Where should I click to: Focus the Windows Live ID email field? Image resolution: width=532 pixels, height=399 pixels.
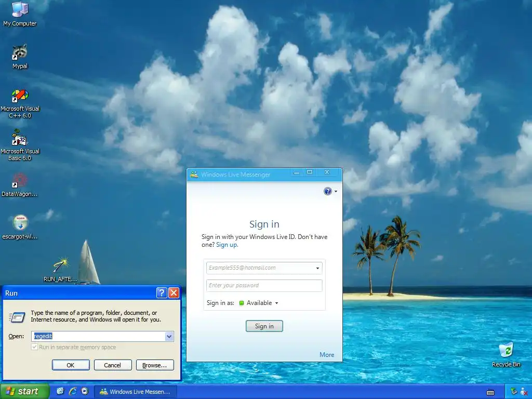[260, 268]
